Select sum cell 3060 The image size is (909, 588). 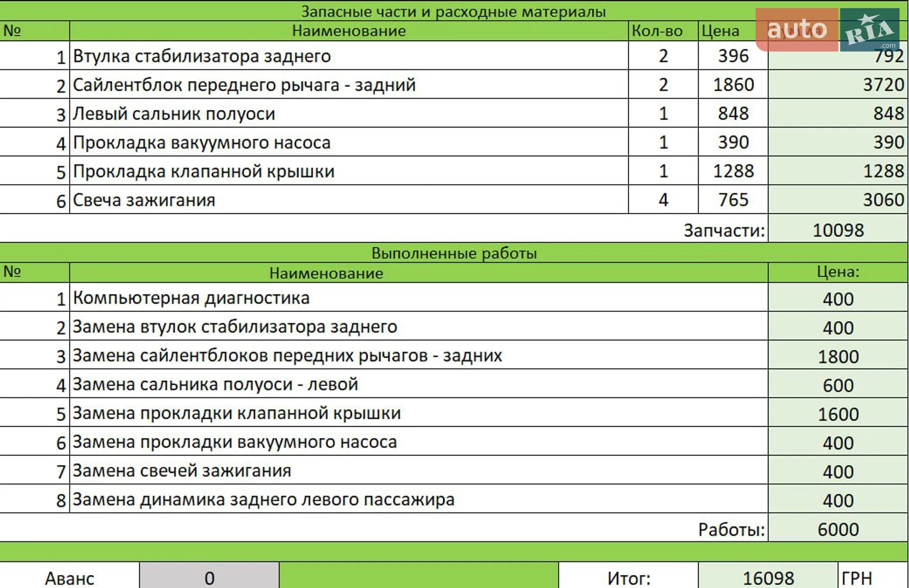click(x=838, y=200)
